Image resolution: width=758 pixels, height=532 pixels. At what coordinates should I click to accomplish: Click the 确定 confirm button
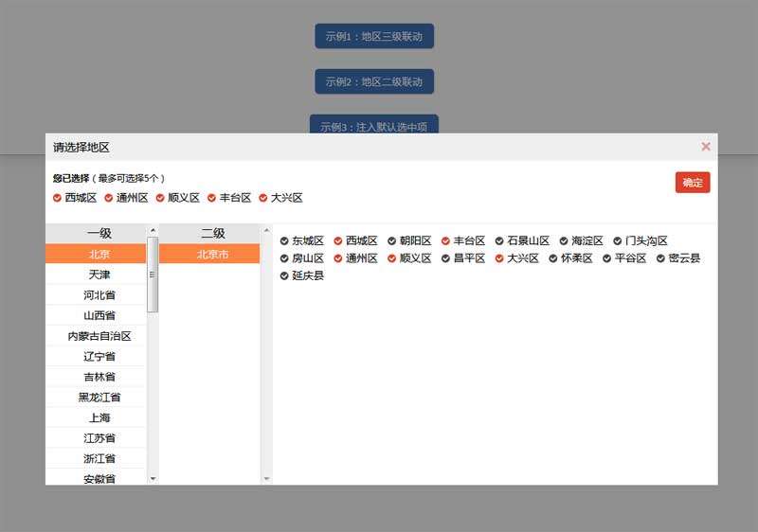692,183
